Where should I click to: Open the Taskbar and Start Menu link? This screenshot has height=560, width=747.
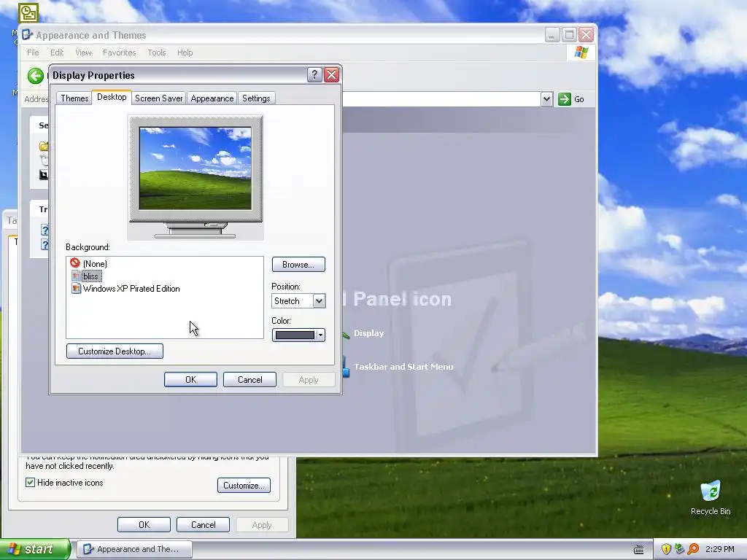[x=403, y=367]
